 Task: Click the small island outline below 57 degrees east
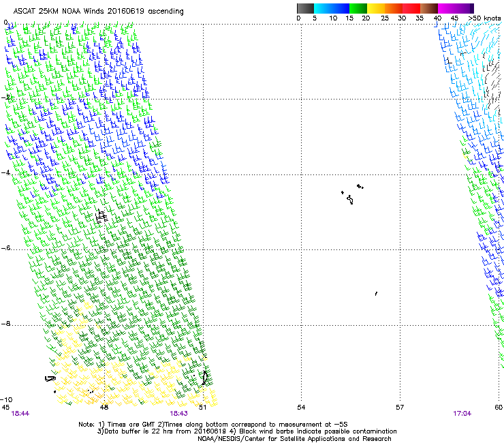point(376,294)
